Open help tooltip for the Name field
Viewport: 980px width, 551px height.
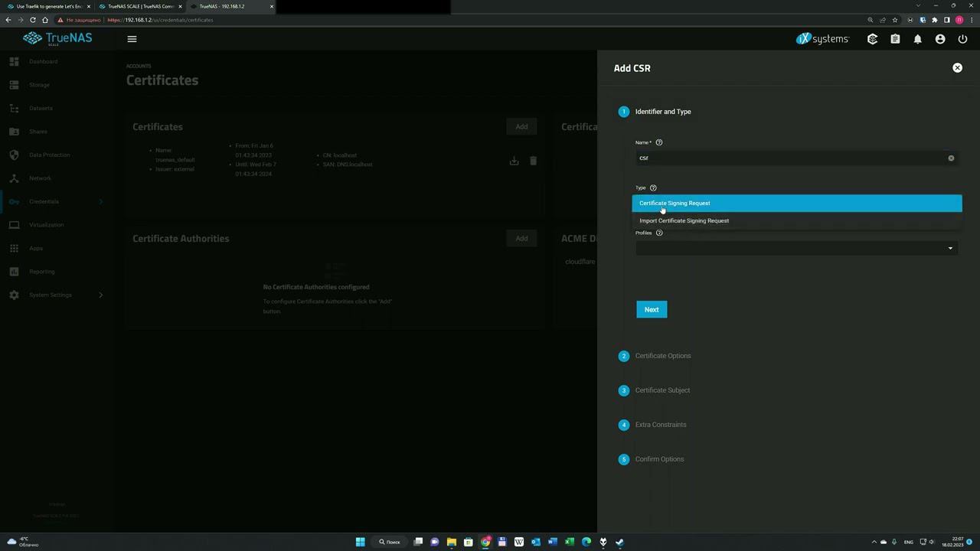coord(659,142)
